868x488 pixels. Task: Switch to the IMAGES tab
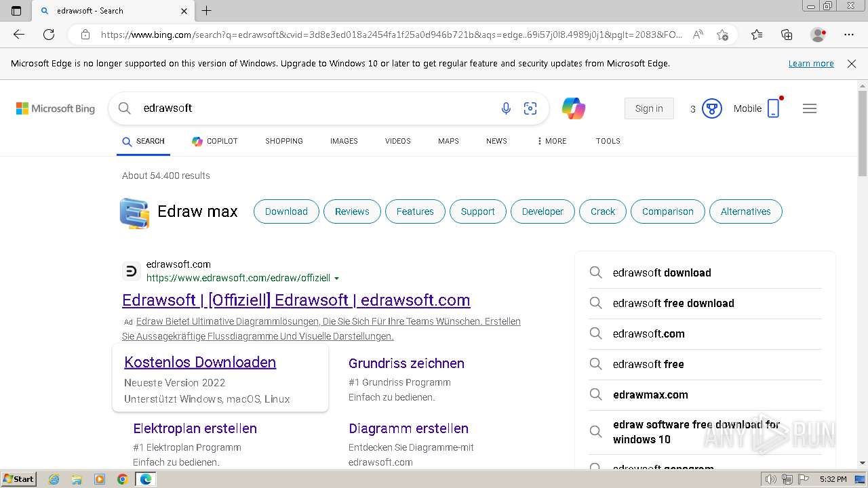pos(344,141)
